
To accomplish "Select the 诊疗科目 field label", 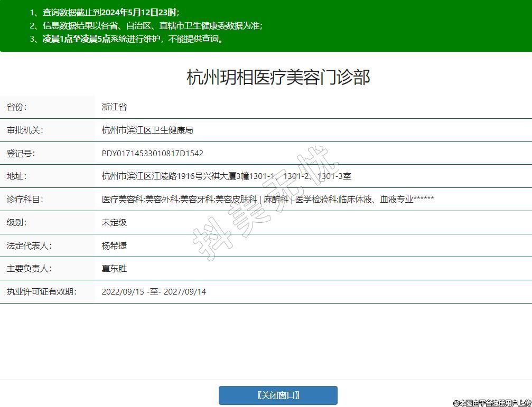I will pyautogui.click(x=24, y=200).
